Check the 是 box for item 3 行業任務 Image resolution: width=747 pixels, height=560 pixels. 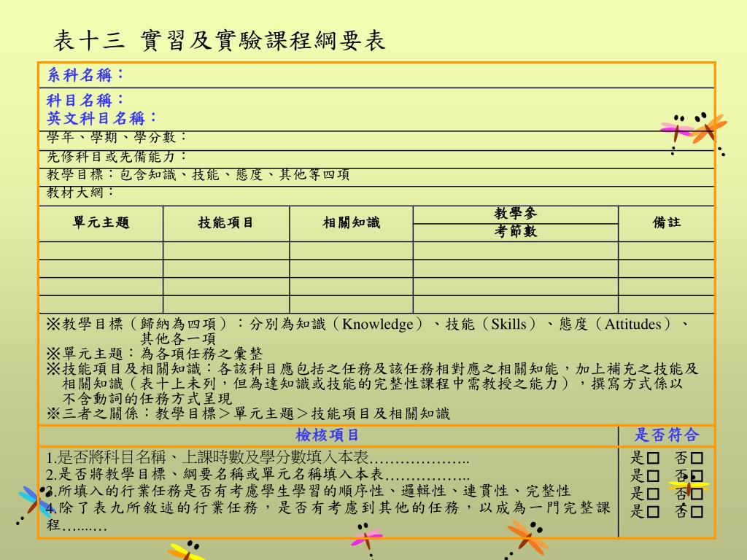(653, 494)
